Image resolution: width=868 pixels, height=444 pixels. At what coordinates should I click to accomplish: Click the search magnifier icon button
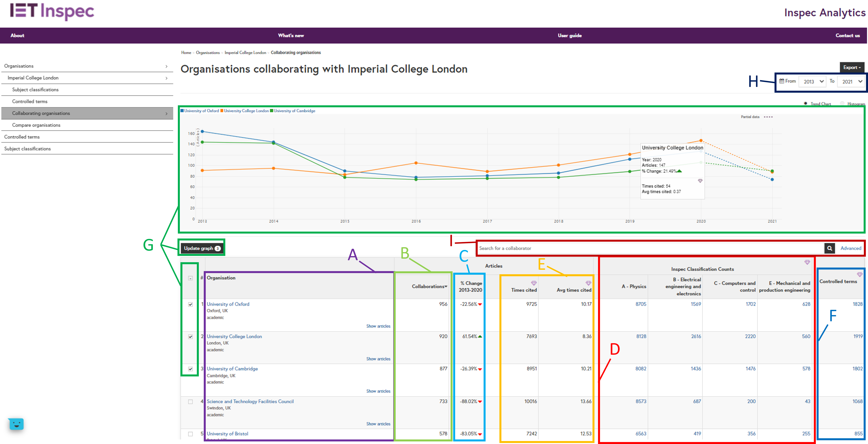pos(829,248)
